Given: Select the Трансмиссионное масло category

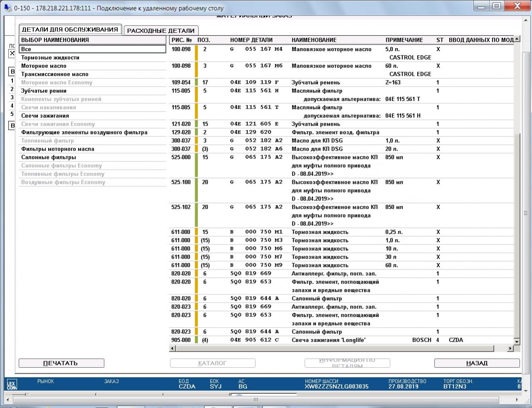Looking at the screenshot, I should pyautogui.click(x=92, y=74).
